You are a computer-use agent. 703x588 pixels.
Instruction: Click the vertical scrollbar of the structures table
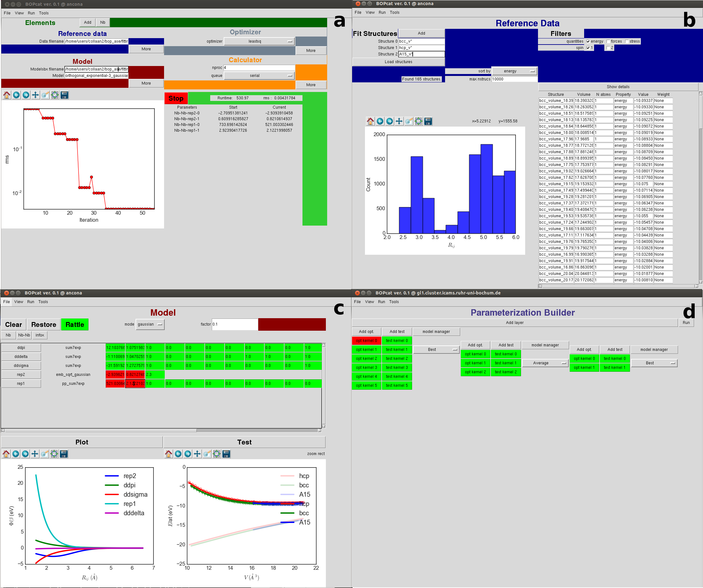click(701, 187)
